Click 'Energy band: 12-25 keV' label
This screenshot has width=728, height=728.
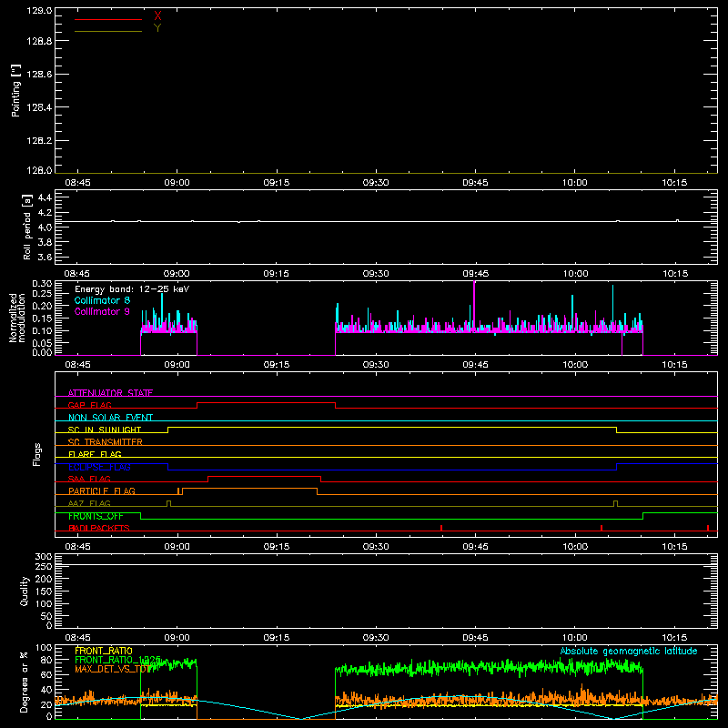click(132, 289)
